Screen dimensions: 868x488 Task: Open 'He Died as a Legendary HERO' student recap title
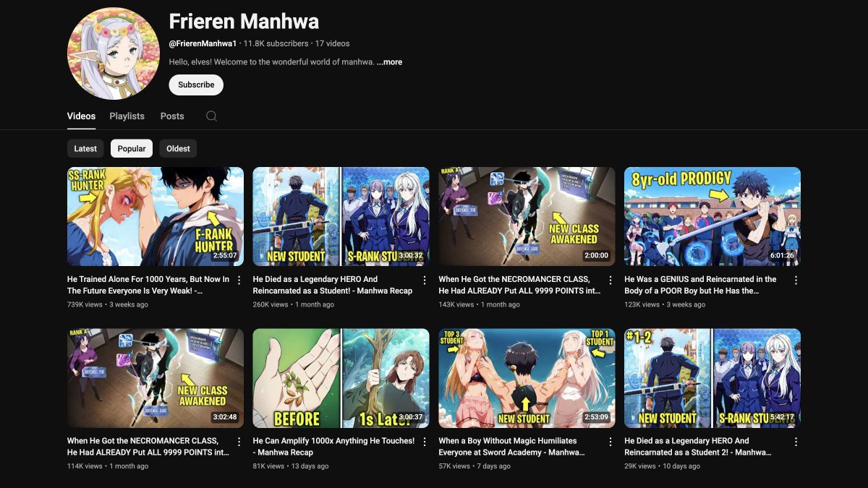tap(333, 285)
